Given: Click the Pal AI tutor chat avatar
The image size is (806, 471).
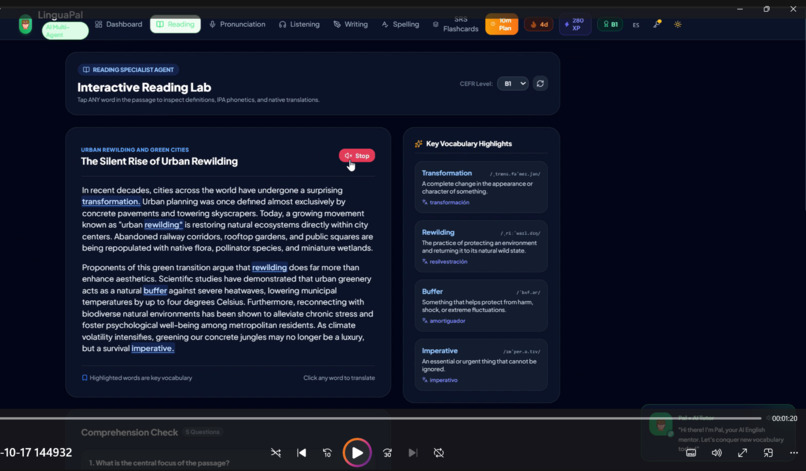Looking at the screenshot, I should tap(661, 425).
